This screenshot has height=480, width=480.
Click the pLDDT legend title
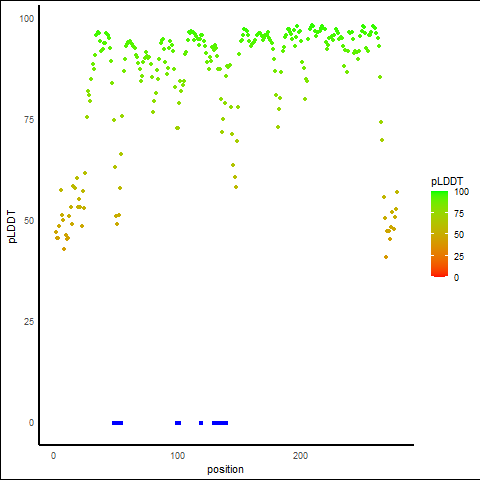tap(447, 182)
